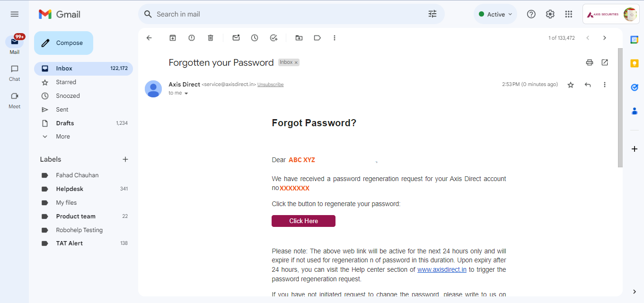The width and height of the screenshot is (644, 303).
Task: Report this email as spam
Action: (x=192, y=38)
